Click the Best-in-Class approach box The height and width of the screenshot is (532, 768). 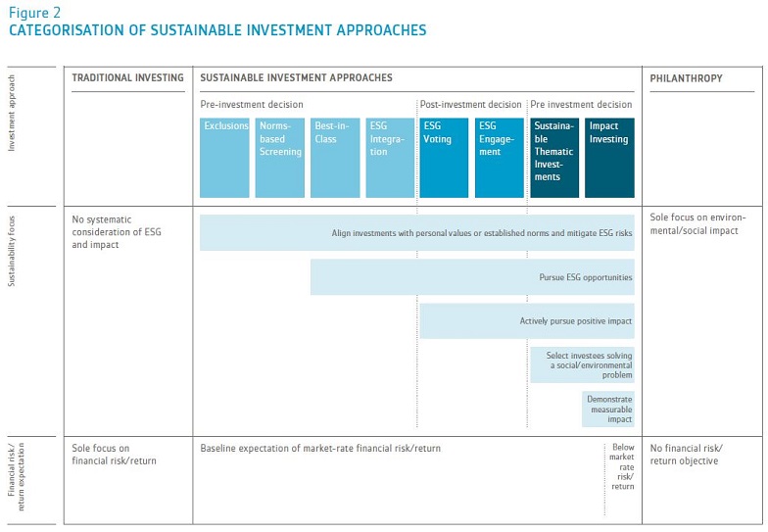[x=334, y=158]
